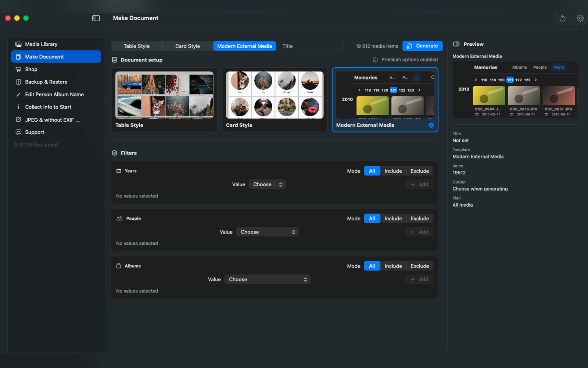Screen dimensions: 588x368
Task: Select page 123 in preview pager
Action: pos(527,80)
